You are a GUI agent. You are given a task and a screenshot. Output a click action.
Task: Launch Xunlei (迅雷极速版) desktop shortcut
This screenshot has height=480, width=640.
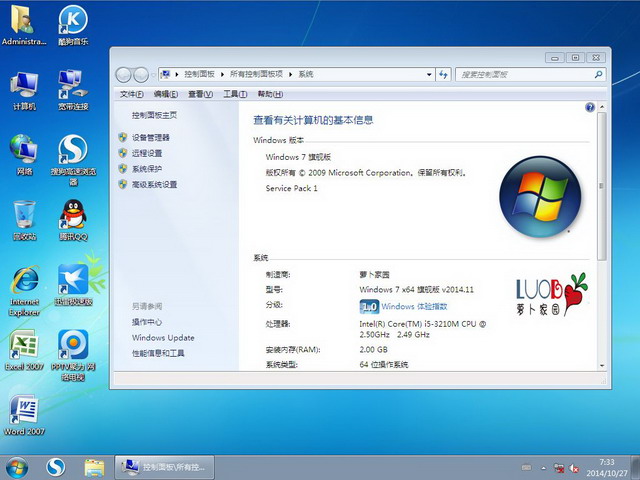[x=73, y=285]
